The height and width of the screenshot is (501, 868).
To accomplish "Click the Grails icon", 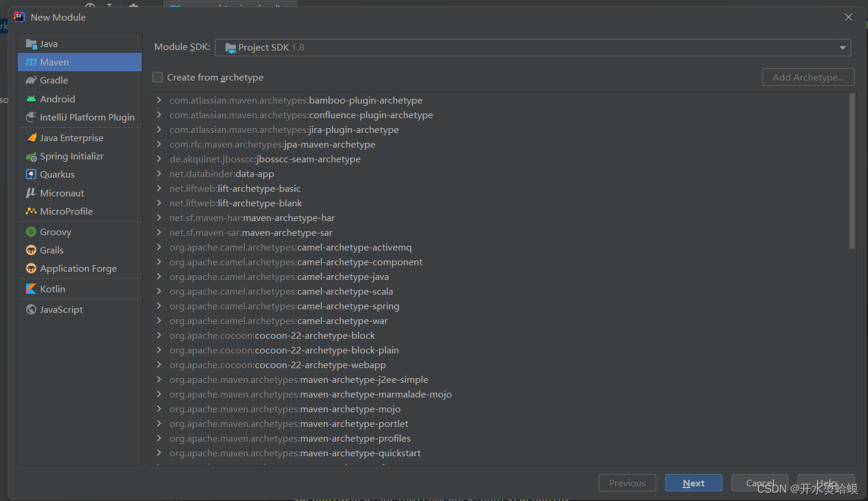I will click(x=31, y=250).
